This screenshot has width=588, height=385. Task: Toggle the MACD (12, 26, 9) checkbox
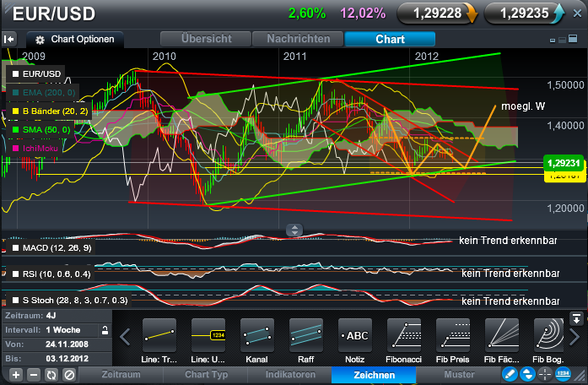click(x=15, y=248)
